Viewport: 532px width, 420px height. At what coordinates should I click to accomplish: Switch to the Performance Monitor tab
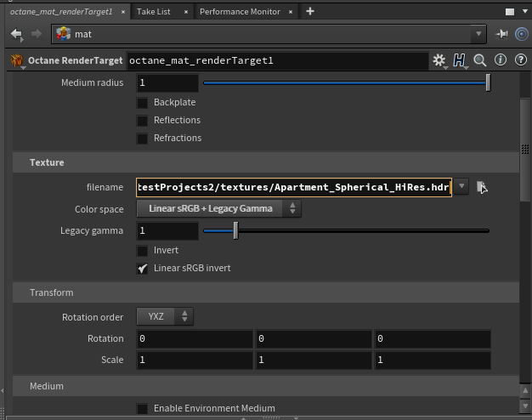click(x=240, y=12)
